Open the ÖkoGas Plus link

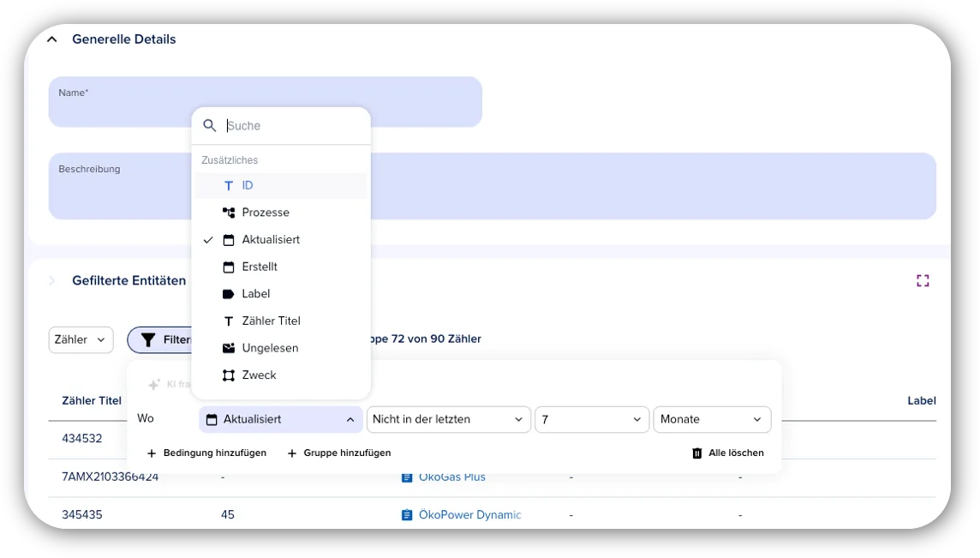tap(451, 477)
